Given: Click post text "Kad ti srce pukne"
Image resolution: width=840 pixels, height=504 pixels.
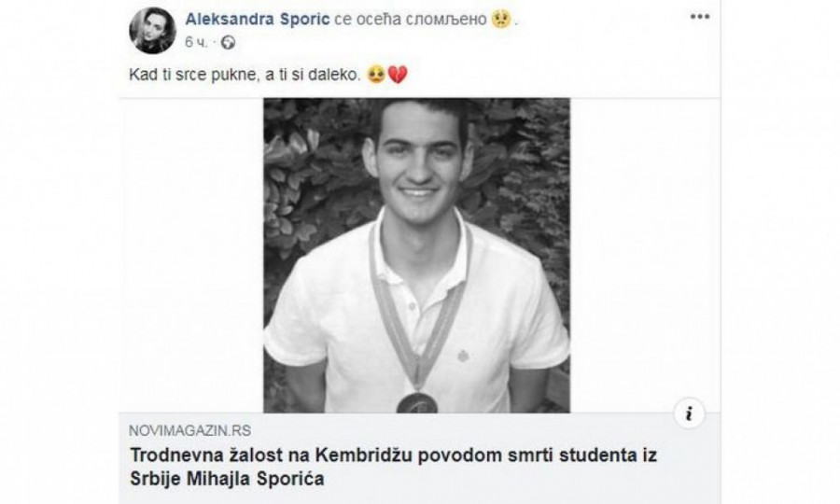Looking at the screenshot, I should pyautogui.click(x=194, y=75).
